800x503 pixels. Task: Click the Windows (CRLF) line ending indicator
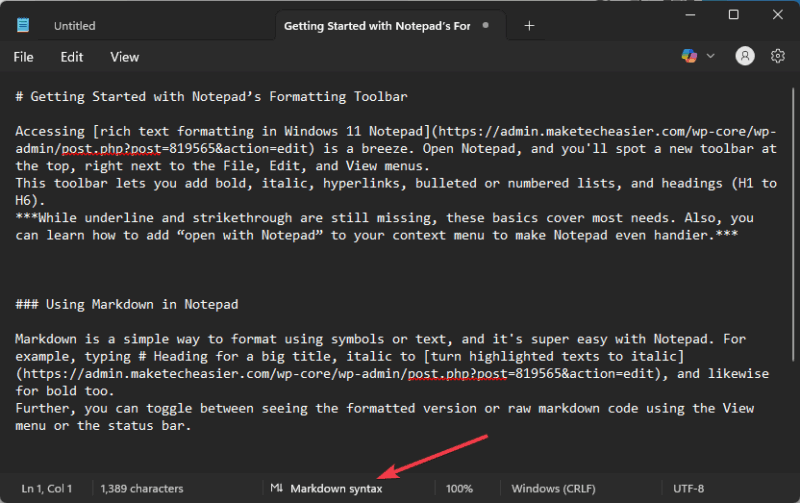[x=553, y=488]
